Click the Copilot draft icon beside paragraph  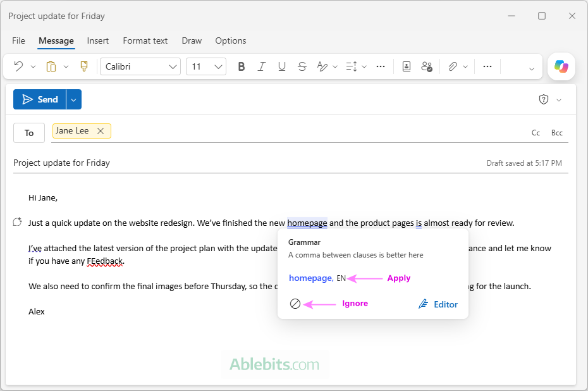point(17,222)
